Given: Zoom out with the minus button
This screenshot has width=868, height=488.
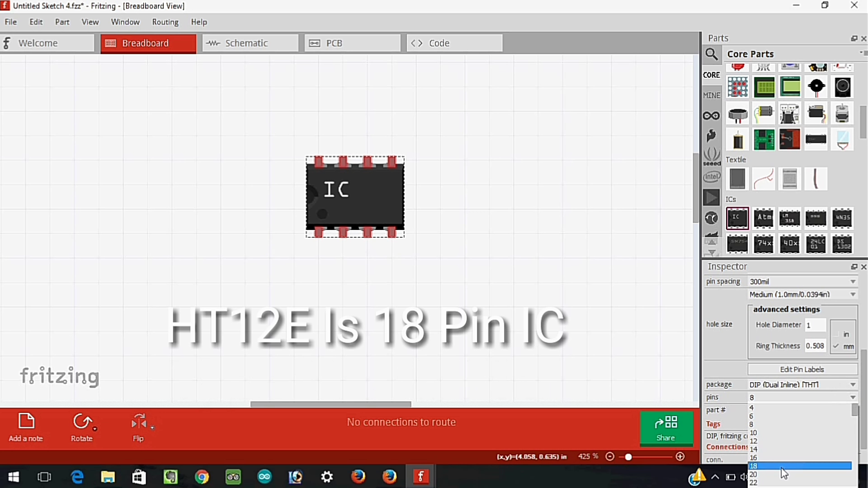Looking at the screenshot, I should (610, 456).
